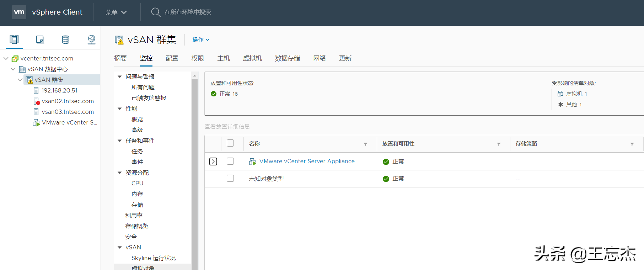Collapse the vSAN section in monitor menu
Image resolution: width=644 pixels, height=270 pixels.
point(120,248)
